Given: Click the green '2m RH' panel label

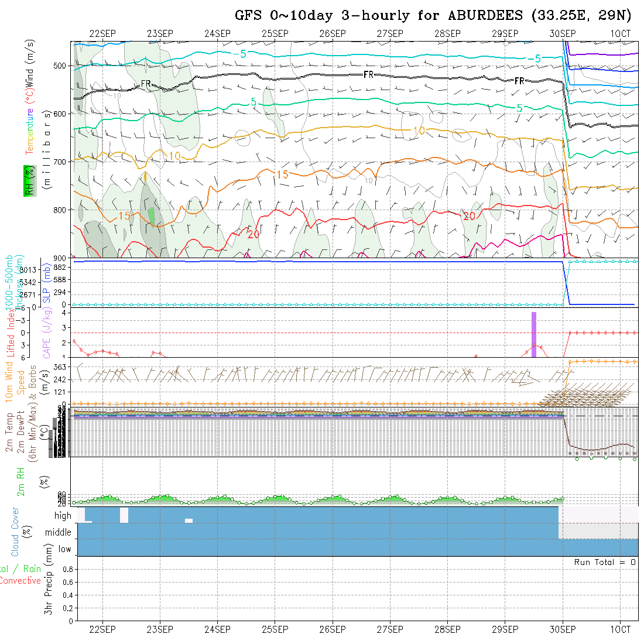Looking at the screenshot, I should click(x=20, y=480).
